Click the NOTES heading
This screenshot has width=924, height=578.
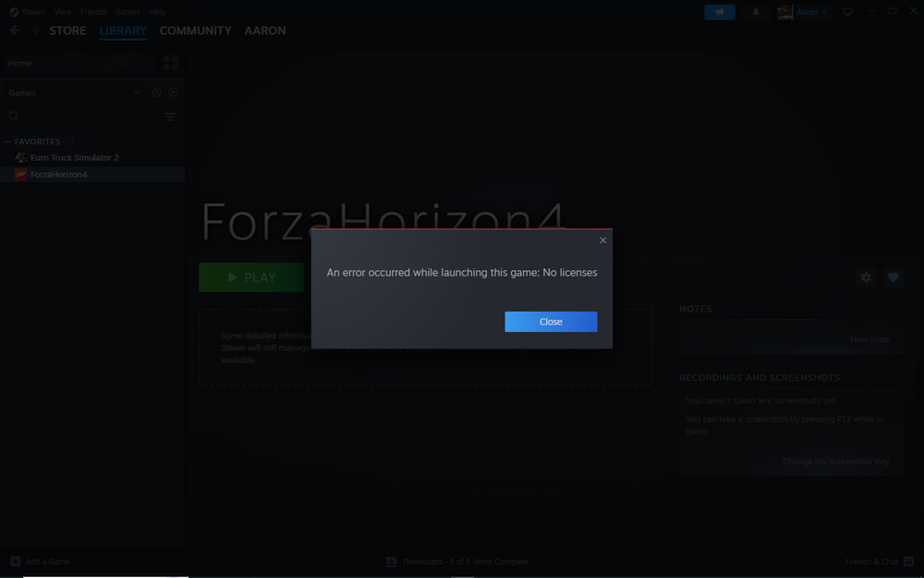[x=696, y=309]
